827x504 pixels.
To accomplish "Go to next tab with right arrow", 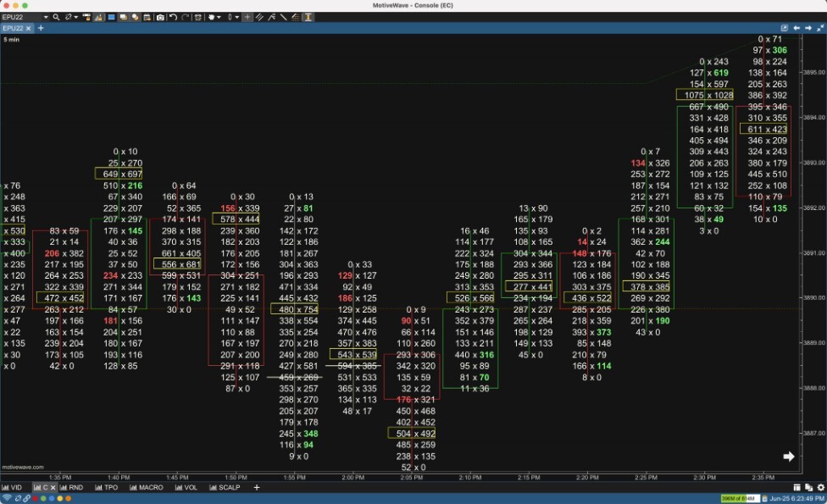I will [808, 28].
